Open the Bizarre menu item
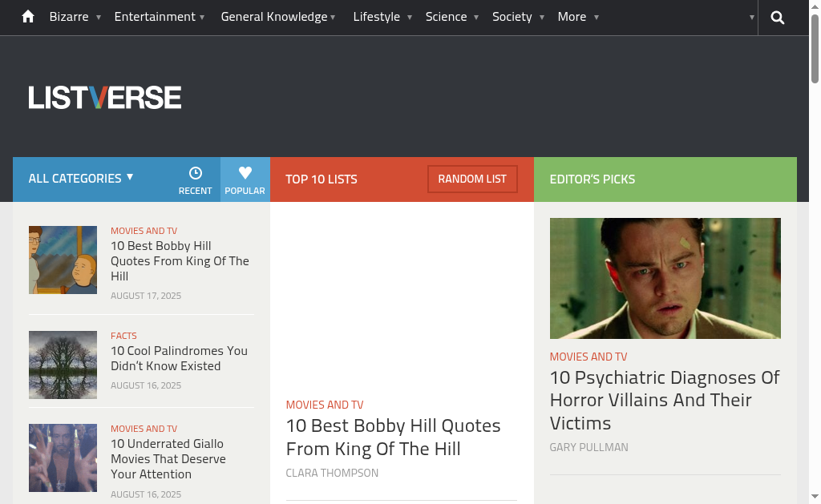The width and height of the screenshot is (821, 504). pos(69,17)
